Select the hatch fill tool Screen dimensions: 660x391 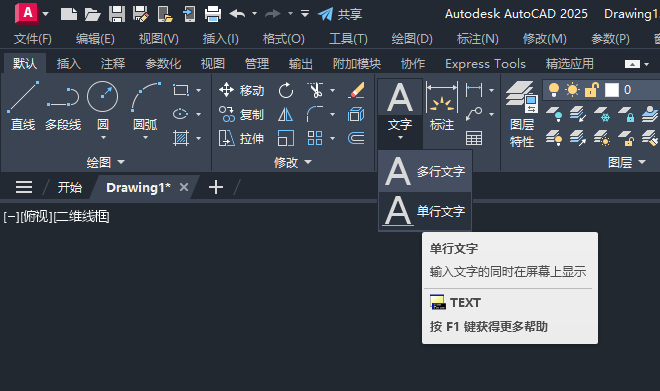coord(181,138)
